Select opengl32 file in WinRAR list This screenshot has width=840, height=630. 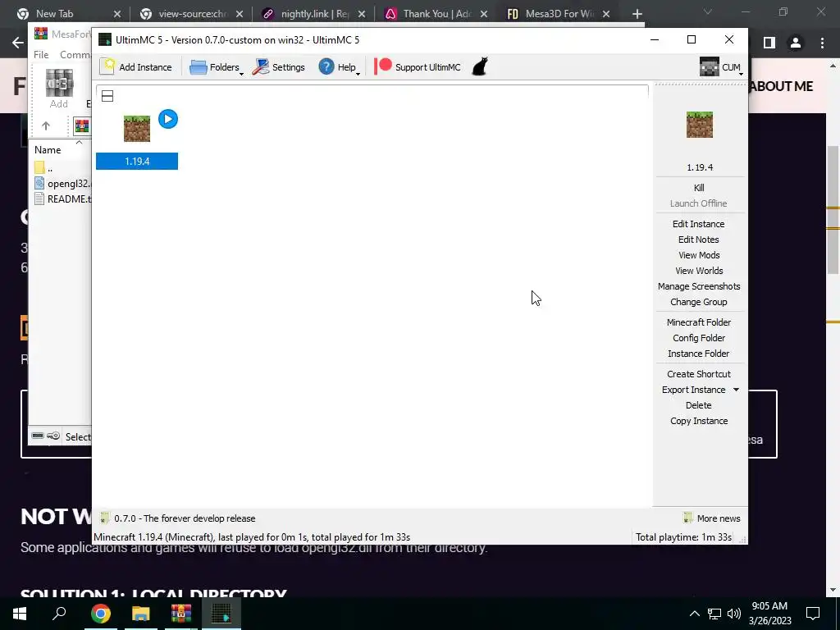point(62,183)
